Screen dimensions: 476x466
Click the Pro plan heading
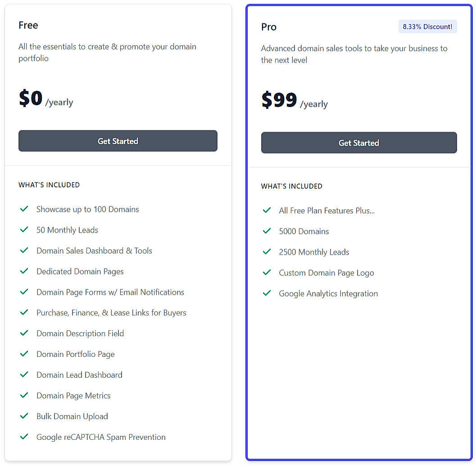tap(268, 27)
